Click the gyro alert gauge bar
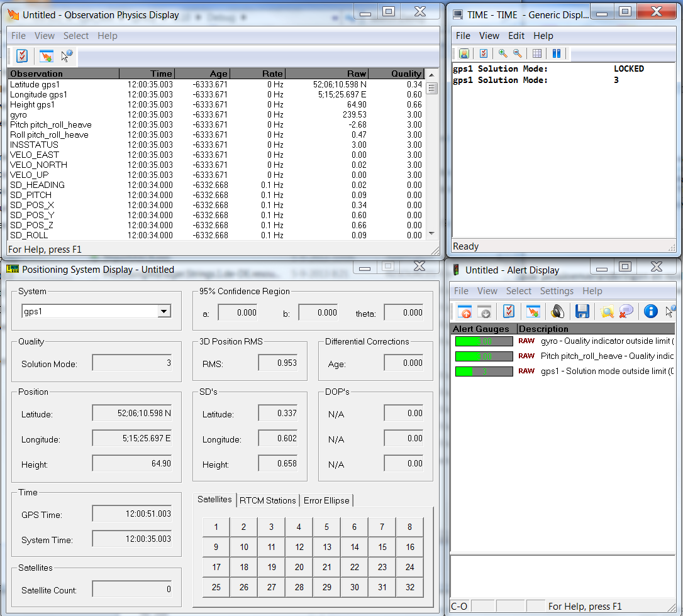The height and width of the screenshot is (616, 683). click(484, 341)
